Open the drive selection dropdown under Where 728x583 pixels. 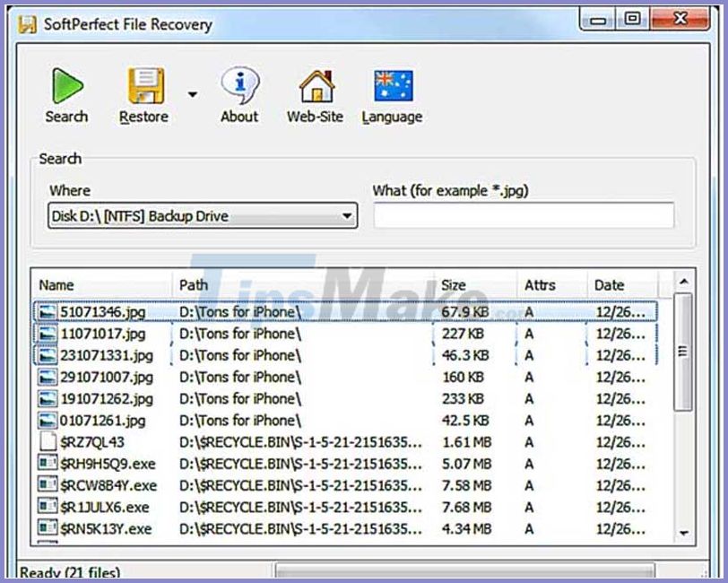[x=350, y=215]
